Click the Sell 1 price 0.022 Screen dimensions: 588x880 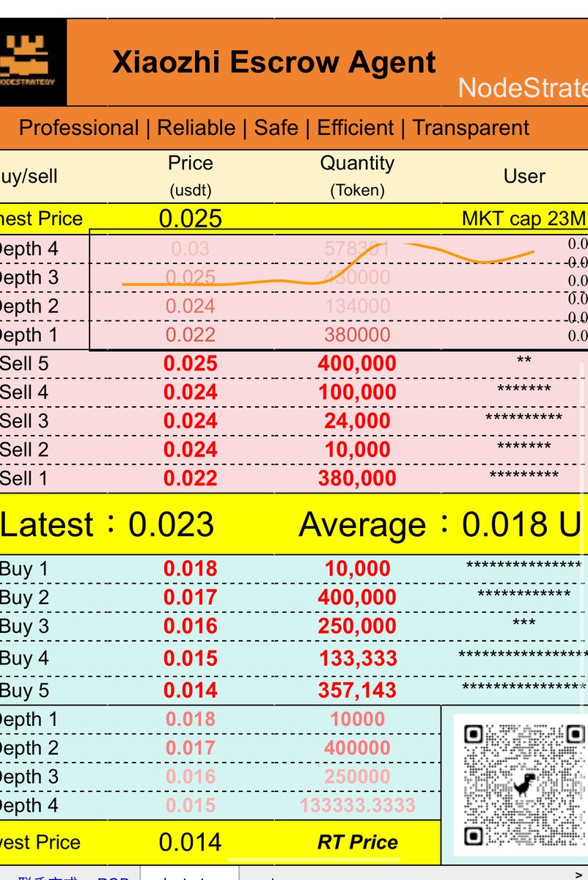coord(191,478)
